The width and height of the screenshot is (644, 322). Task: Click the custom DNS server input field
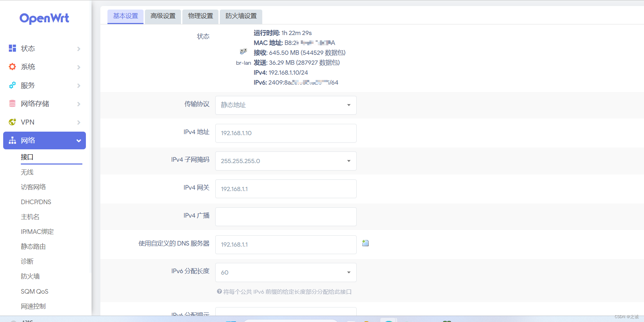[286, 245]
